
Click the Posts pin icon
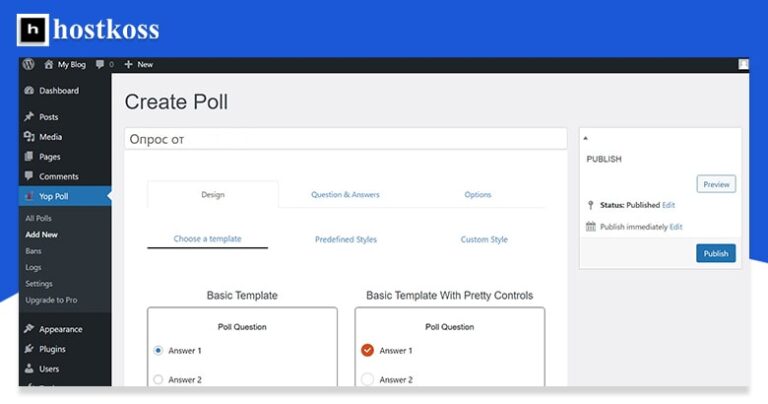(29, 117)
